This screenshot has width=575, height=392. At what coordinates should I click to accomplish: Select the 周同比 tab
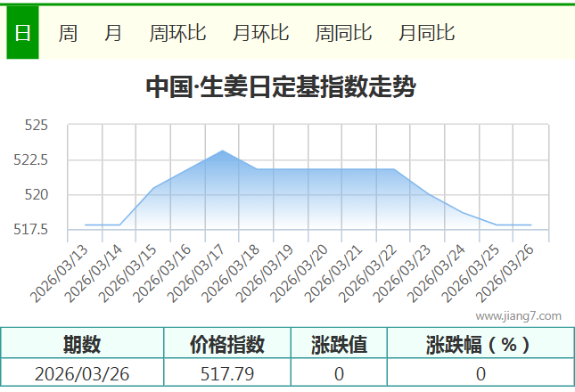click(x=343, y=34)
